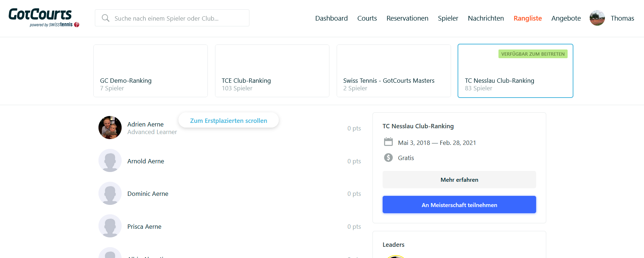Select the Rangliste navigation item

[x=528, y=18]
